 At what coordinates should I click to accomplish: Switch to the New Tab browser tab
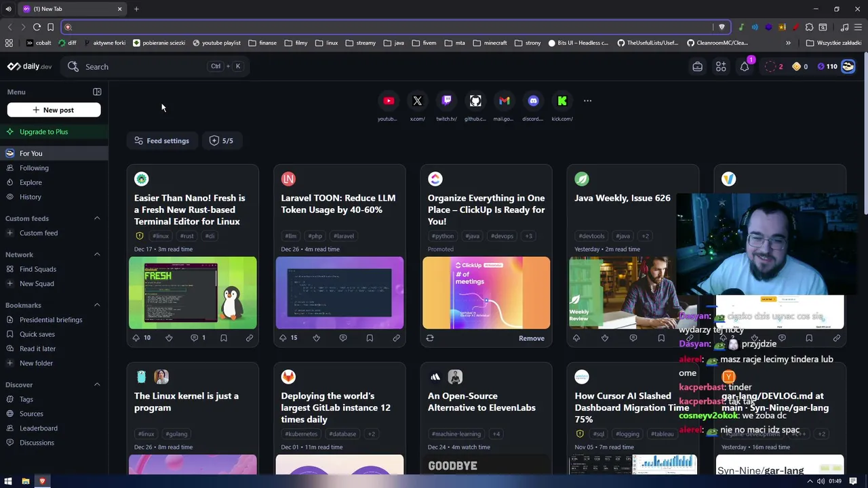click(x=71, y=9)
